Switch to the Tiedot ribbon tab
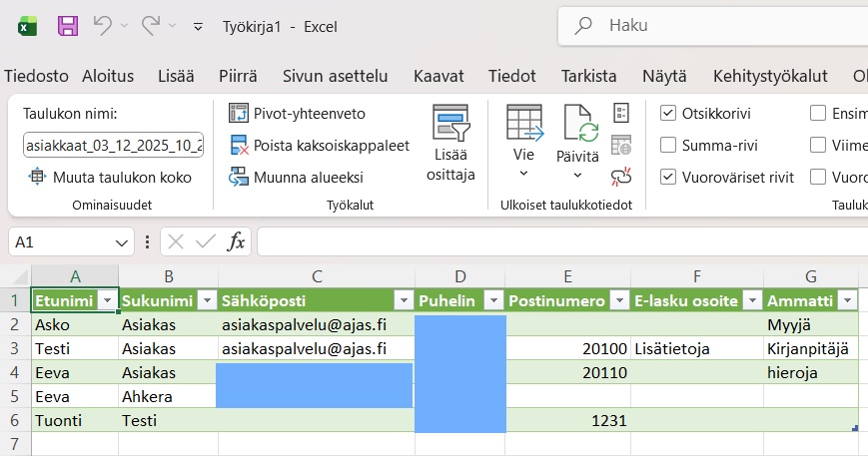Screen dimensions: 868x456 (511, 76)
